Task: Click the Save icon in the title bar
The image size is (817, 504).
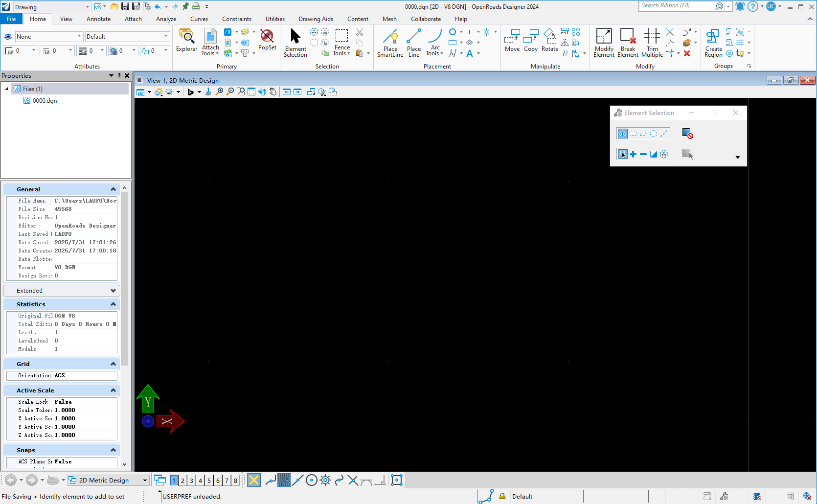Action: click(125, 6)
